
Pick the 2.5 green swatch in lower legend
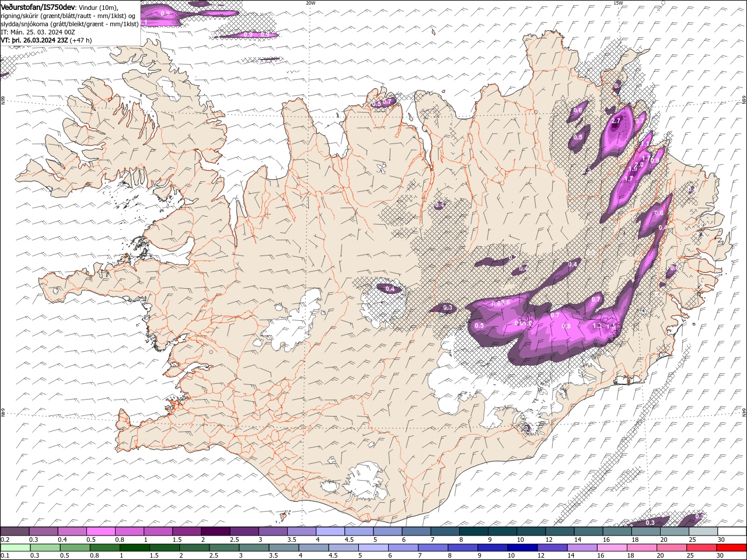224,548
